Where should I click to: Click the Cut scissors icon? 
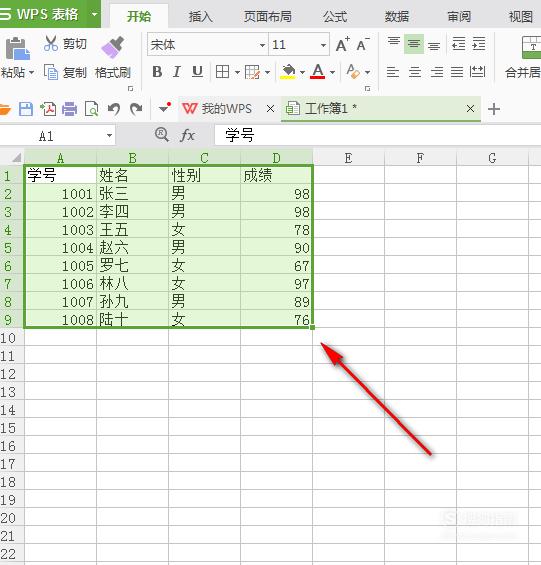pyautogui.click(x=50, y=43)
